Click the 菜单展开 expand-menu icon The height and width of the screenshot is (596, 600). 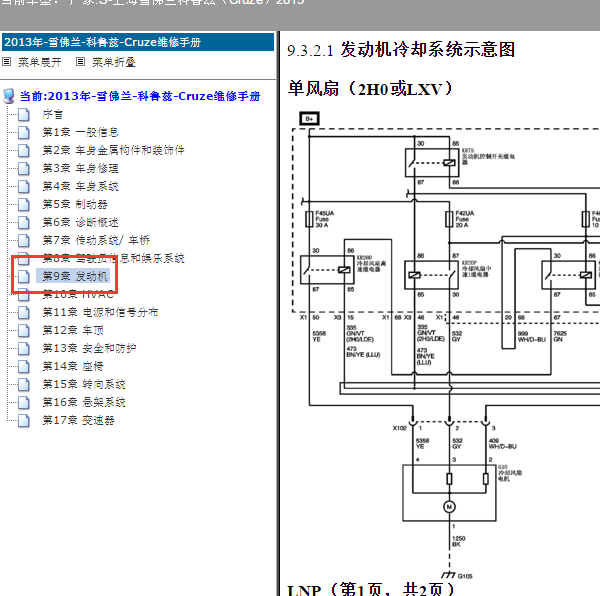[x=7, y=62]
